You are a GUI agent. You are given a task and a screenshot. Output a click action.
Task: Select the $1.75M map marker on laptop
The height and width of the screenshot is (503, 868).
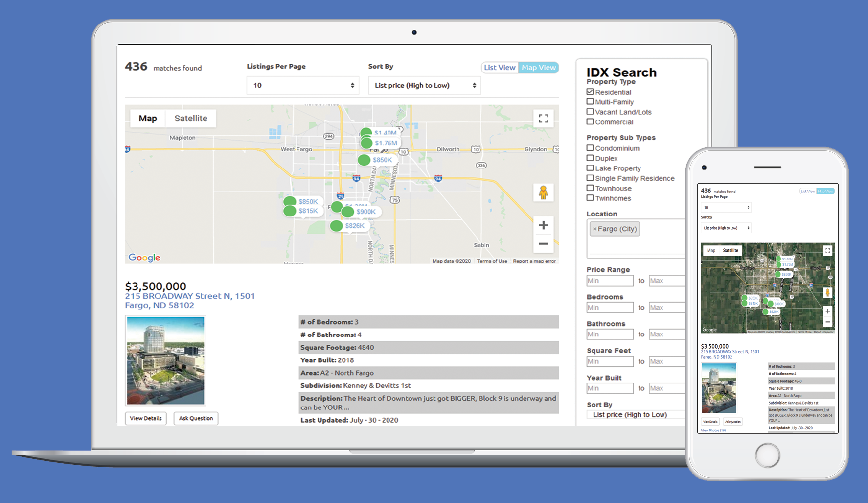coord(380,143)
